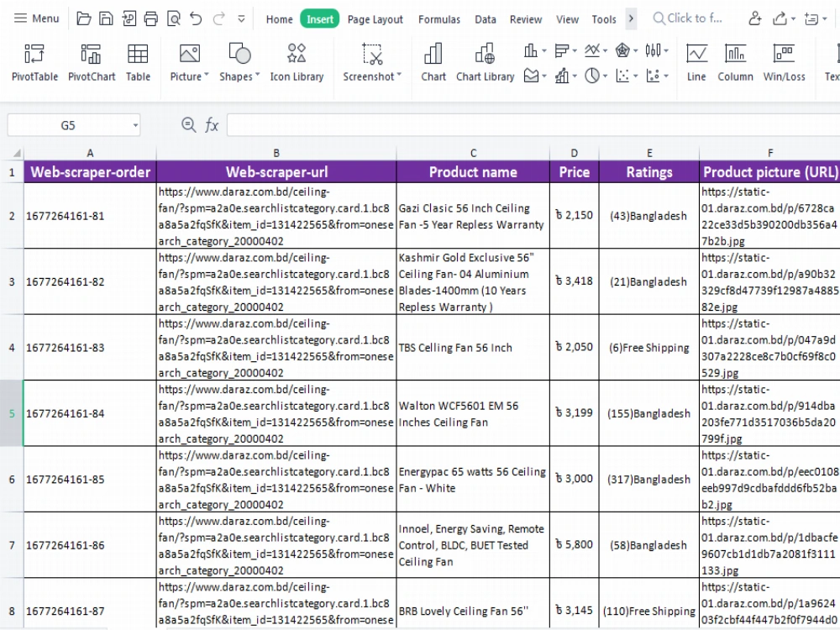Switch to the Data tab

pyautogui.click(x=486, y=19)
